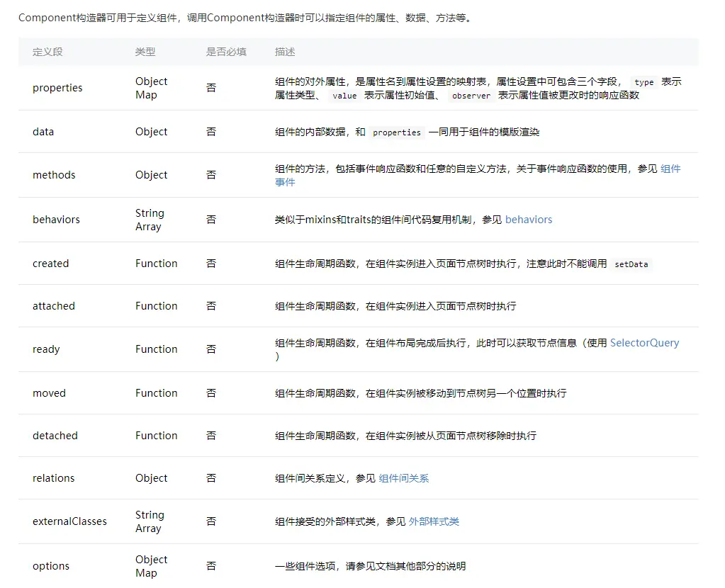The width and height of the screenshot is (725, 588).
Task: Click 否 in the moved row
Action: pos(211,393)
